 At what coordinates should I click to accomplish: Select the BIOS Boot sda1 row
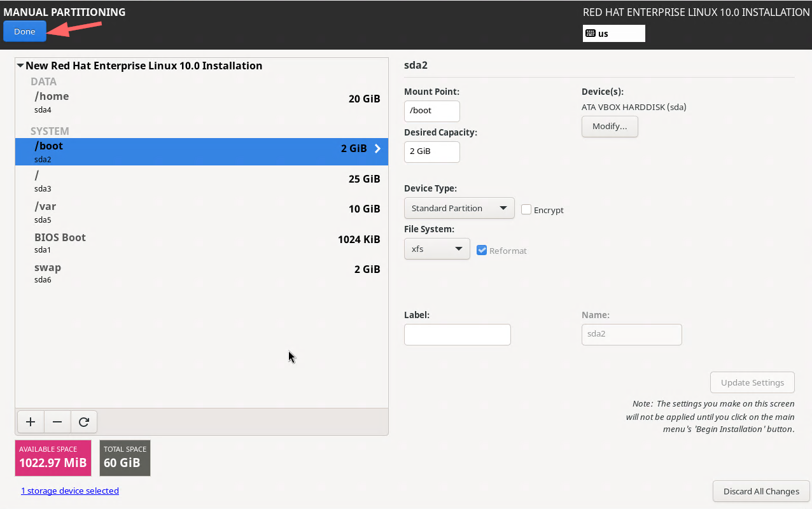(202, 243)
